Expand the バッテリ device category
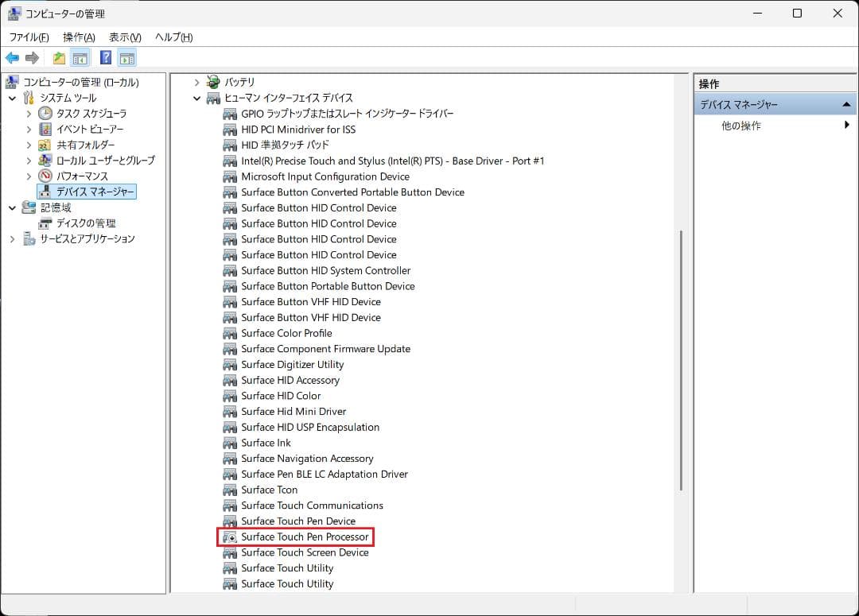This screenshot has width=859, height=616. click(x=196, y=82)
